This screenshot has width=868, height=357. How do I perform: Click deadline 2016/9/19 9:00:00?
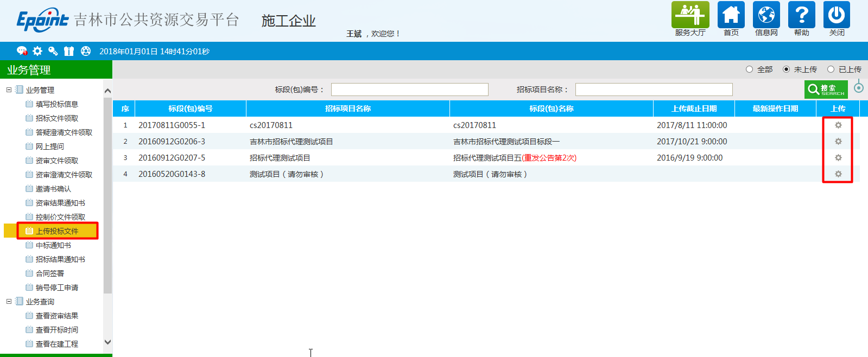coord(690,158)
